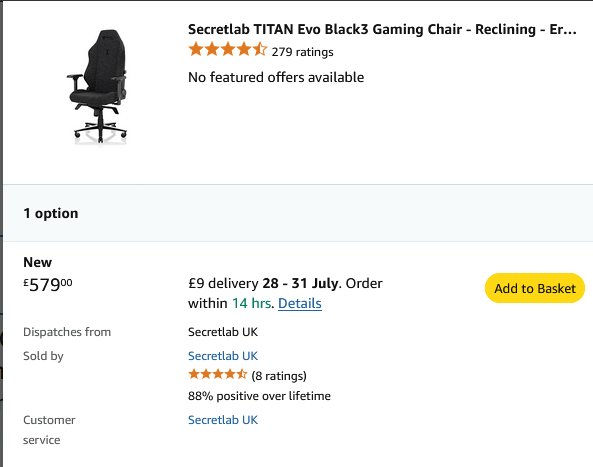Click the 88% positive over lifetime text
The height and width of the screenshot is (467, 593).
(259, 396)
